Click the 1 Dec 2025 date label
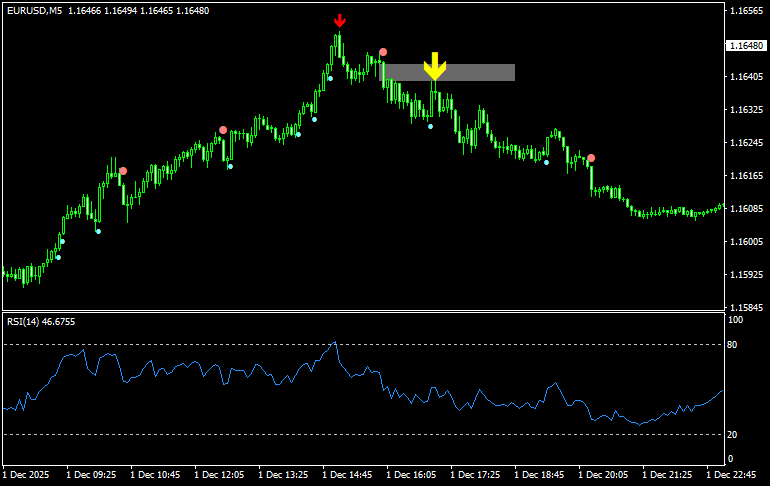Screen dimensions: 770x486 27,474
